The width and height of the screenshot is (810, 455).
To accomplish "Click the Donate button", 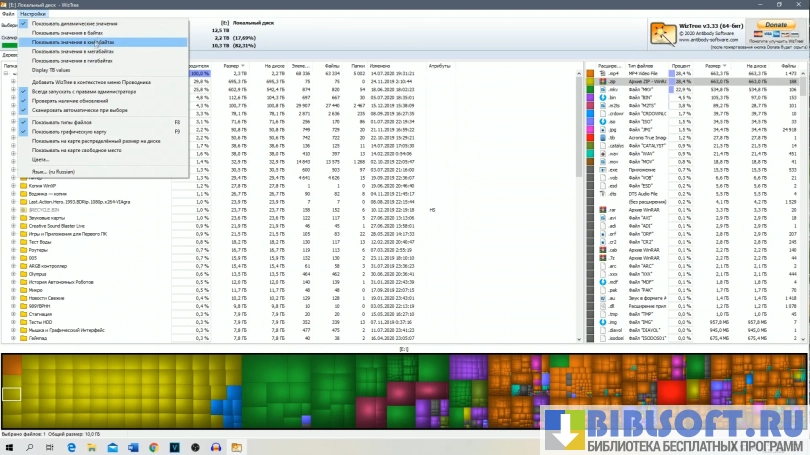I will [x=776, y=25].
